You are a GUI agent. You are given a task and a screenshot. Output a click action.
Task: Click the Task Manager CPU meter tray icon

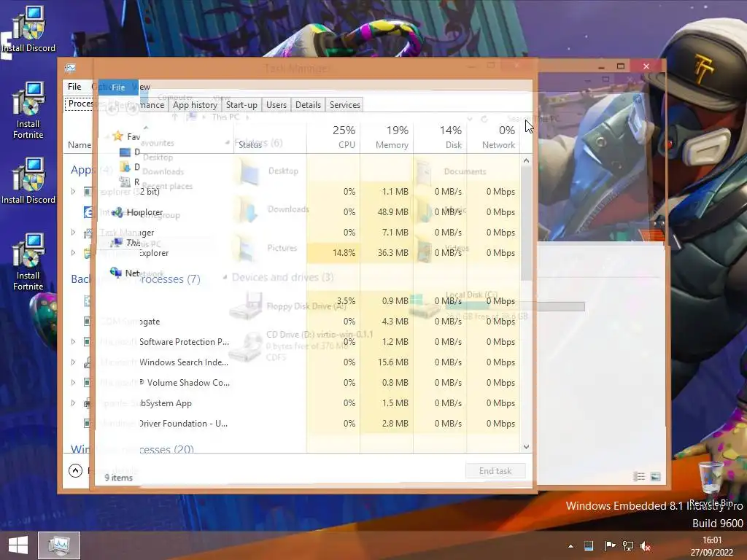[589, 545]
